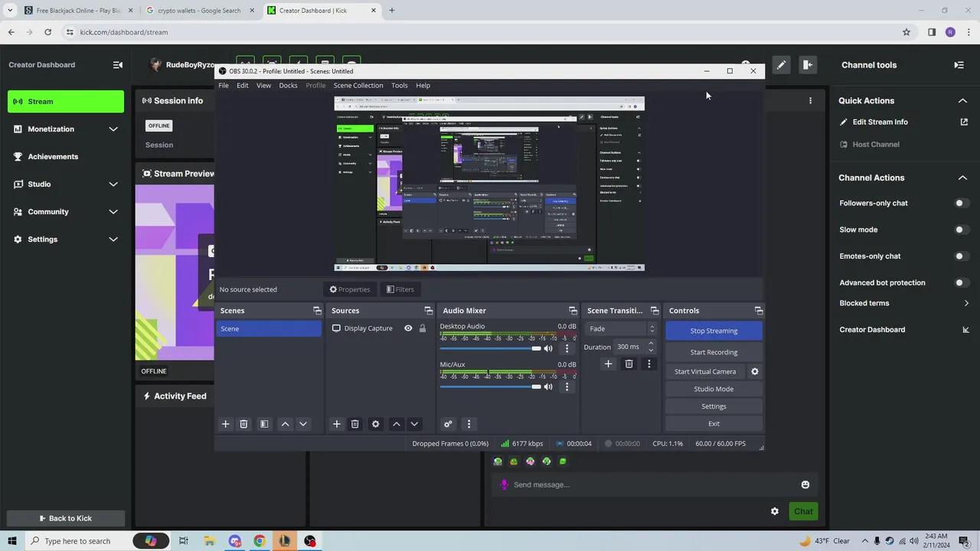
Task: Click Back to Kick button
Action: pyautogui.click(x=66, y=518)
